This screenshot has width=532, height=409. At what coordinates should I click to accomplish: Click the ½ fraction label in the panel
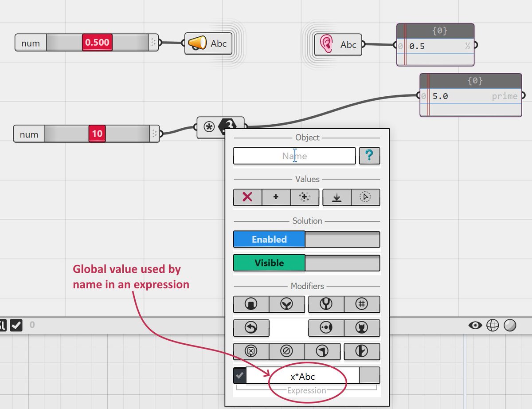[x=467, y=46]
